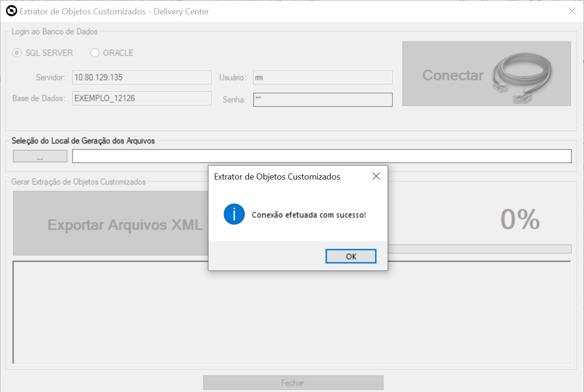Click the application logo icon in title bar

[12, 11]
